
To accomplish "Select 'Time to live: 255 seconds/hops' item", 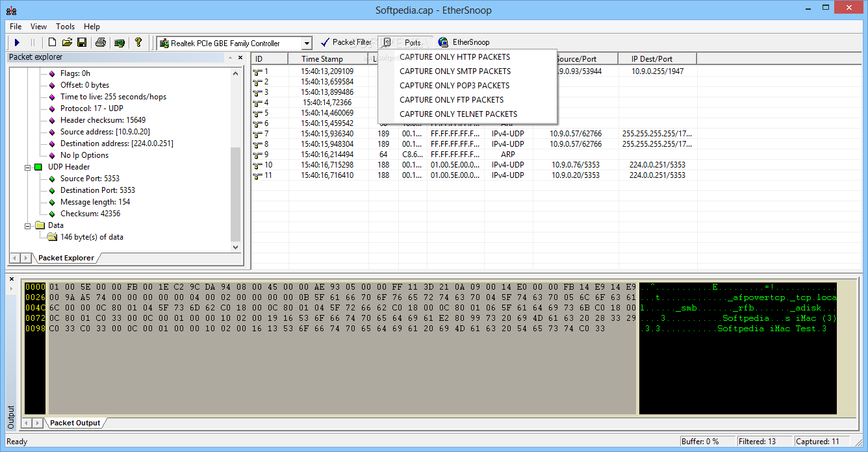I will 114,97.
